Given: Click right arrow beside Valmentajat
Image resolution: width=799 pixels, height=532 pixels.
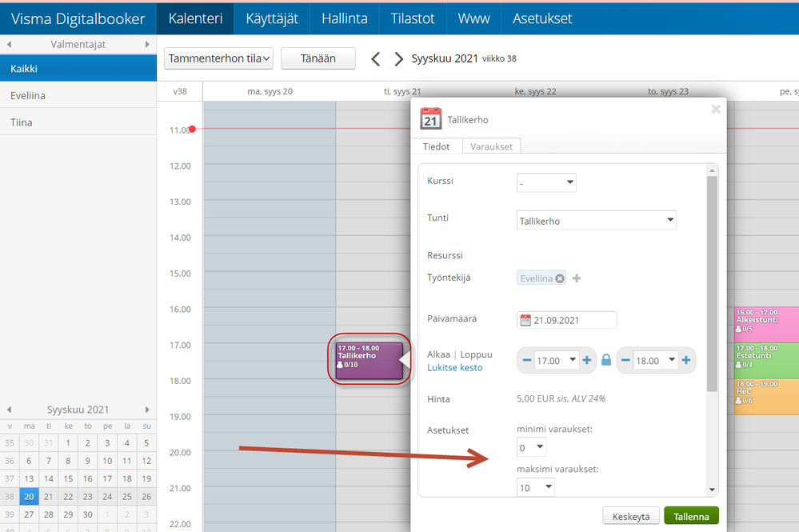Looking at the screenshot, I should click(x=147, y=44).
